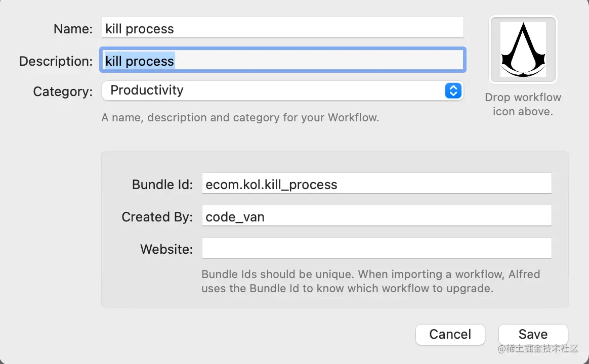
Task: Click the Assassin's Creed workflow icon well
Action: [x=523, y=49]
